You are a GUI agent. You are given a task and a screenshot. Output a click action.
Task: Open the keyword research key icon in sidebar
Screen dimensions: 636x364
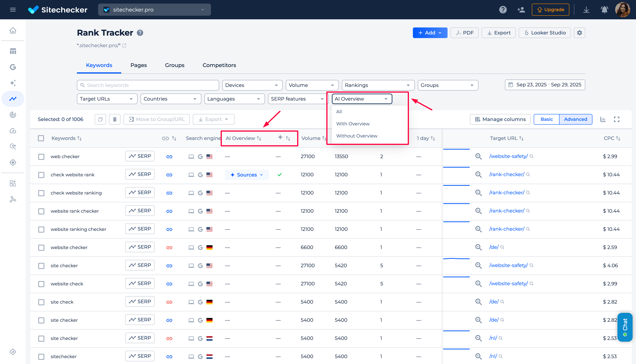tap(13, 147)
